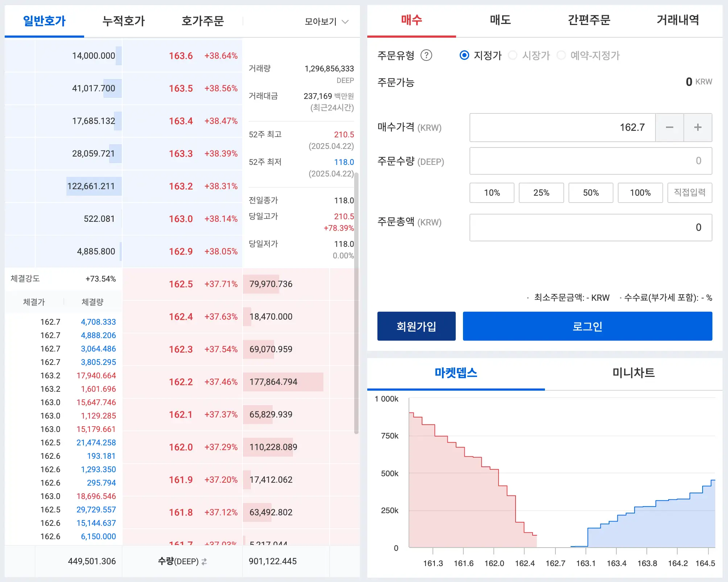The width and height of the screenshot is (728, 582).
Task: Switch to the 누적호가 tab
Action: [124, 21]
